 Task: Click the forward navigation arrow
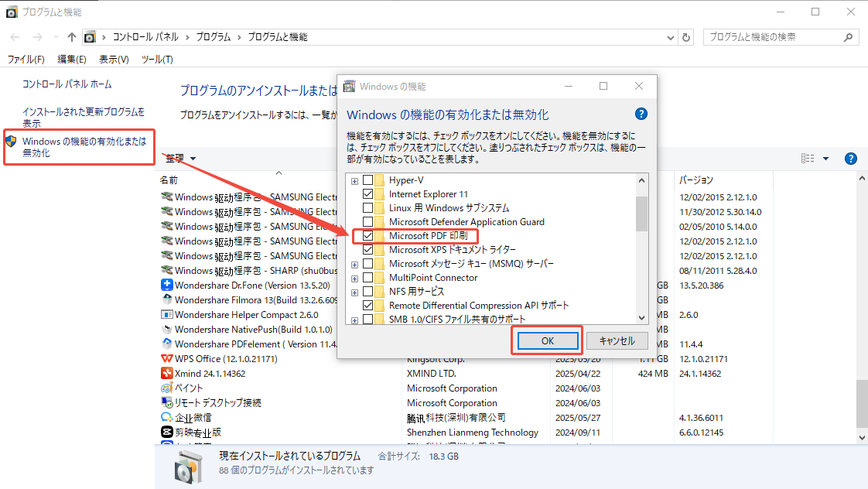37,37
